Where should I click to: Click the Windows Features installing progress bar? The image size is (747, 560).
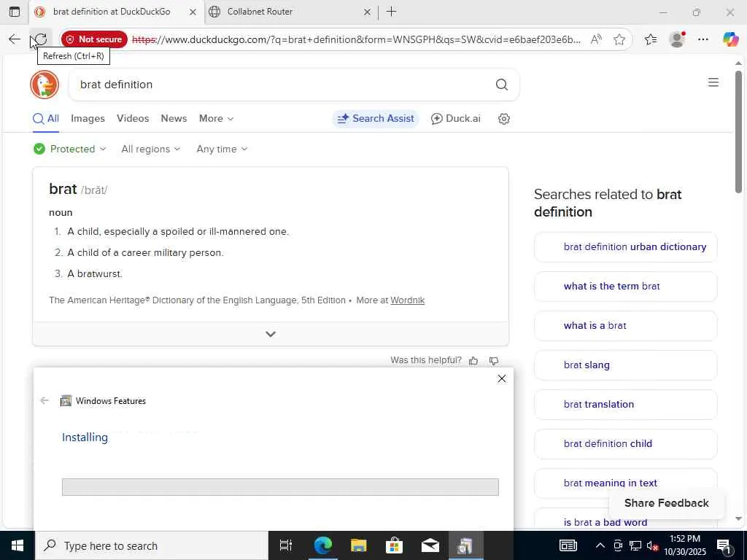pyautogui.click(x=280, y=487)
